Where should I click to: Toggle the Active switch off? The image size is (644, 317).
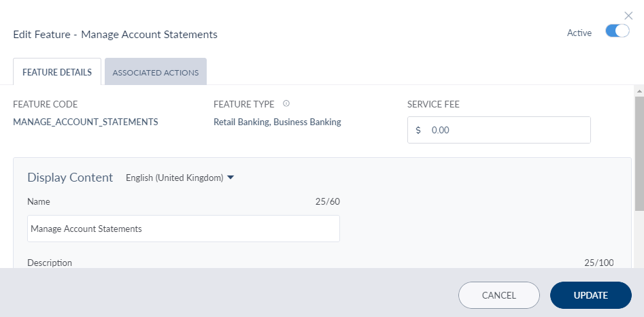[x=617, y=32]
